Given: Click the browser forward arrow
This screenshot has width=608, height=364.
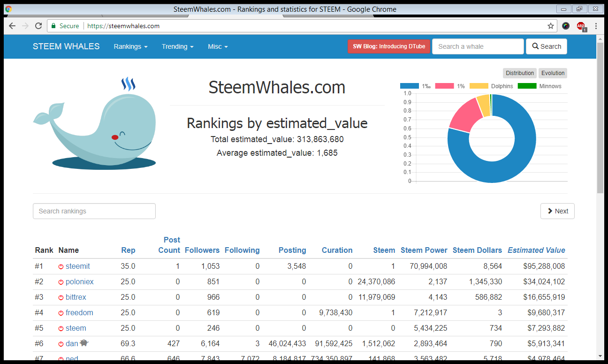Looking at the screenshot, I should pos(25,26).
